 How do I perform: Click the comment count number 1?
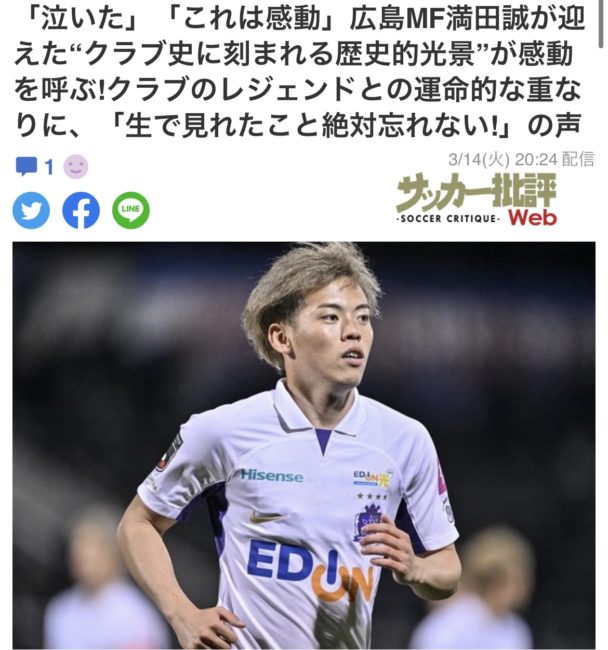49,167
